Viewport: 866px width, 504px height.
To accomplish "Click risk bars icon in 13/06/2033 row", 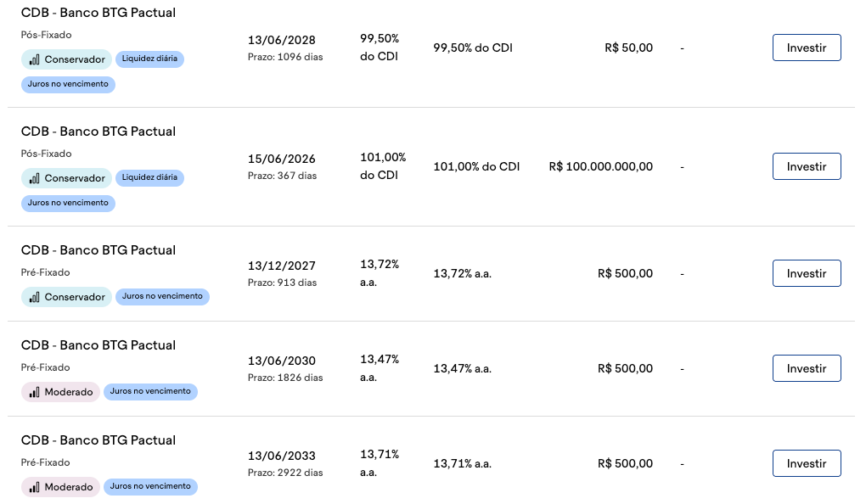I will pos(34,487).
